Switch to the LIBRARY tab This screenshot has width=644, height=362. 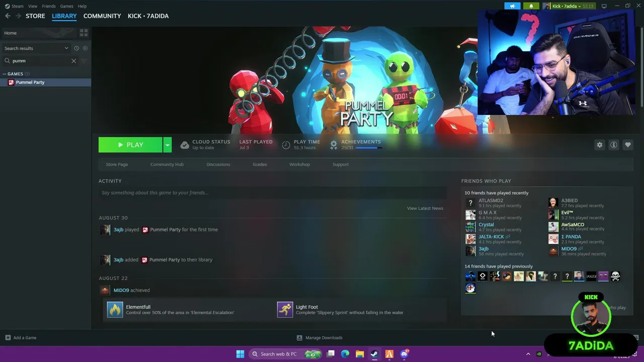(x=64, y=16)
